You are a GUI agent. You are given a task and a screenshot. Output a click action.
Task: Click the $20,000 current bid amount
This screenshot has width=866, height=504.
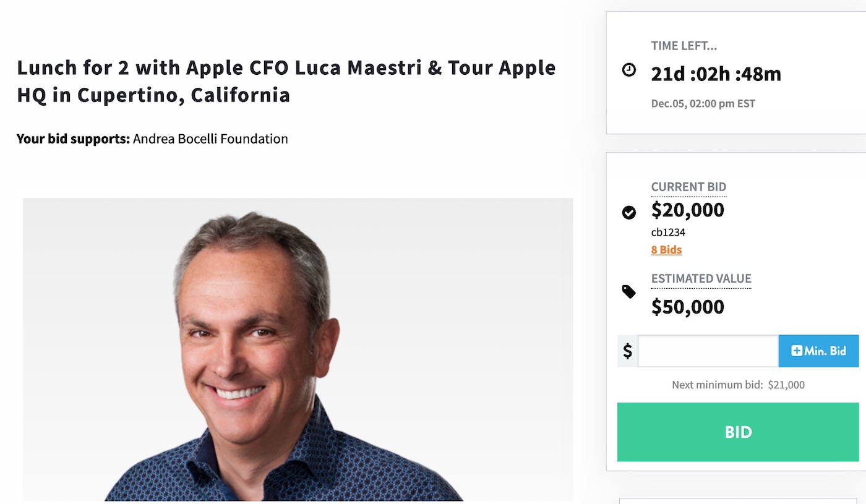(x=687, y=210)
